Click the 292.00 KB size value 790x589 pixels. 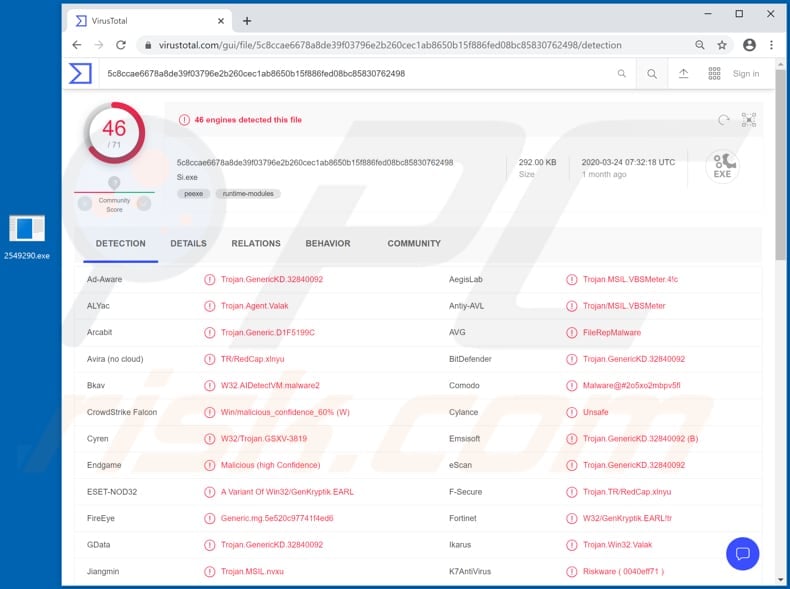[538, 162]
